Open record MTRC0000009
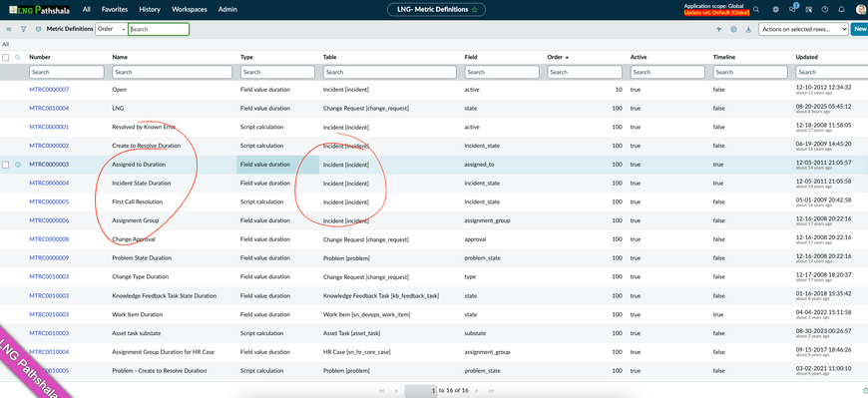Screen dimensions: 868x398 [49, 258]
